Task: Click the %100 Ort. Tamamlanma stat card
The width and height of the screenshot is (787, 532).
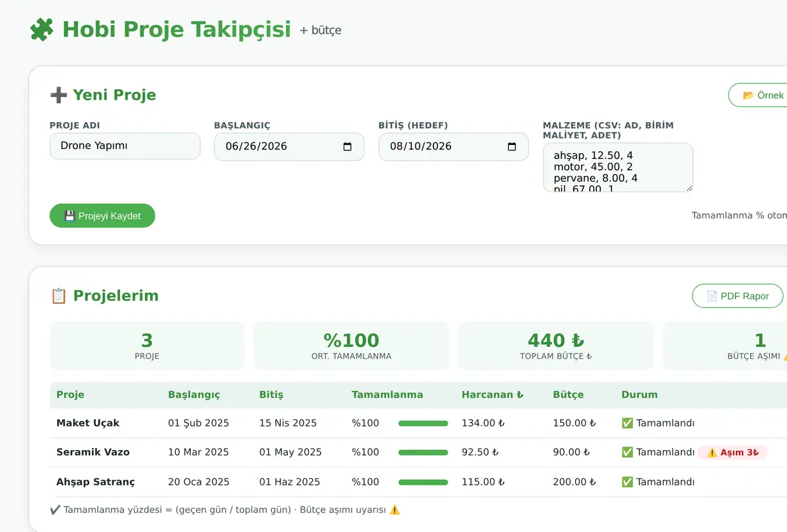Action: [x=352, y=346]
